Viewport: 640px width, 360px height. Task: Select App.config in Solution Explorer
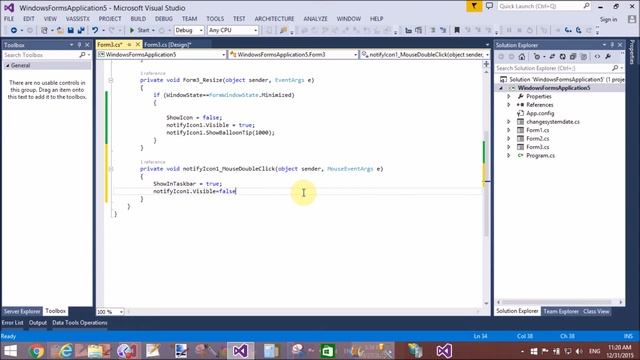click(540, 113)
